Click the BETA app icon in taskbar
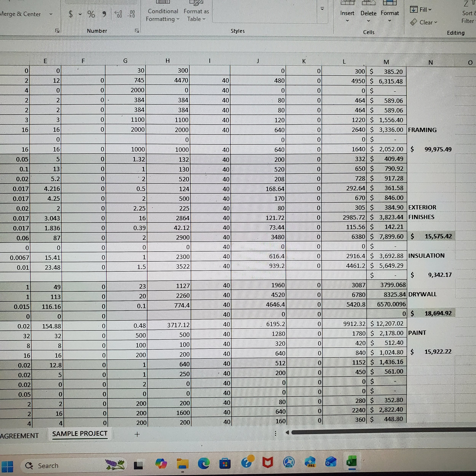The width and height of the screenshot is (476, 476). point(289,462)
